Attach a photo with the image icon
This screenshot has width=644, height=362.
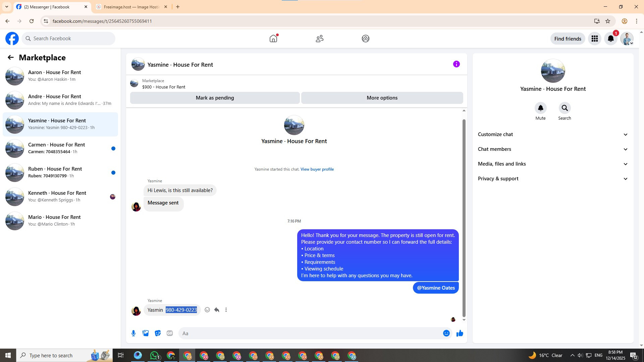tap(146, 333)
